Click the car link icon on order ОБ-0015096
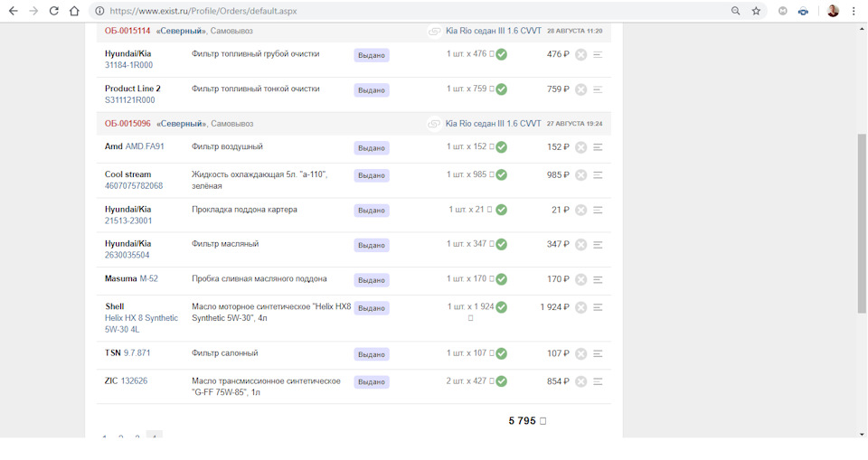Viewport: 868px width, 460px height. 435,124
